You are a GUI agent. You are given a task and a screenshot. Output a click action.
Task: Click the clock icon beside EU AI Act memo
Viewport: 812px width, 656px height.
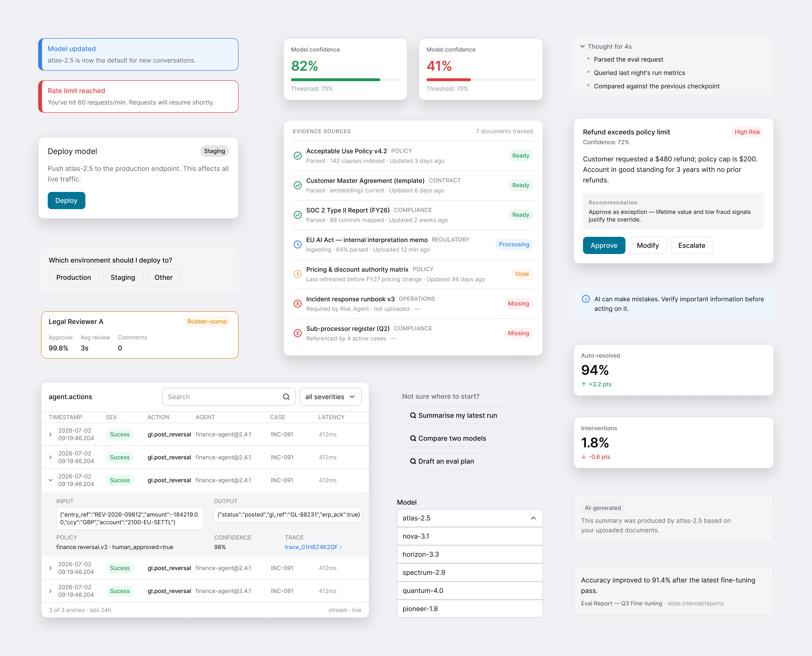coord(297,244)
